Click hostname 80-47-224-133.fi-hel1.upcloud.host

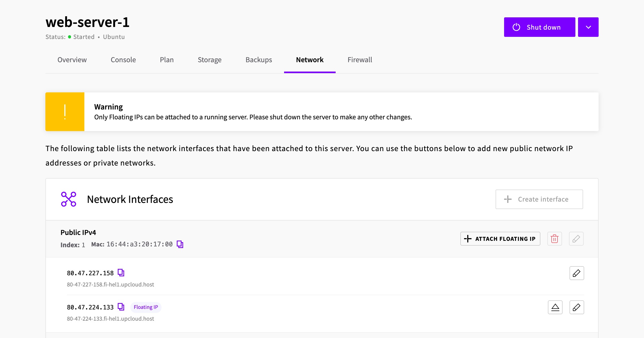point(110,319)
